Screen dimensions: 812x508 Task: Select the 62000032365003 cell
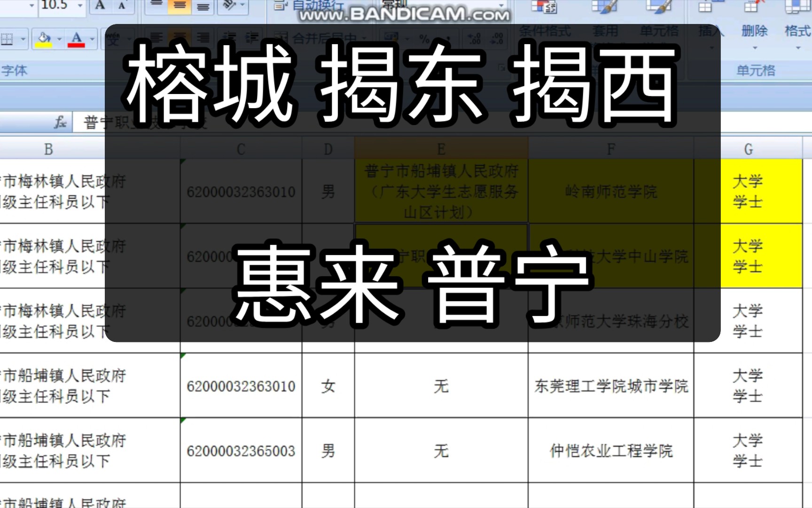tap(241, 451)
